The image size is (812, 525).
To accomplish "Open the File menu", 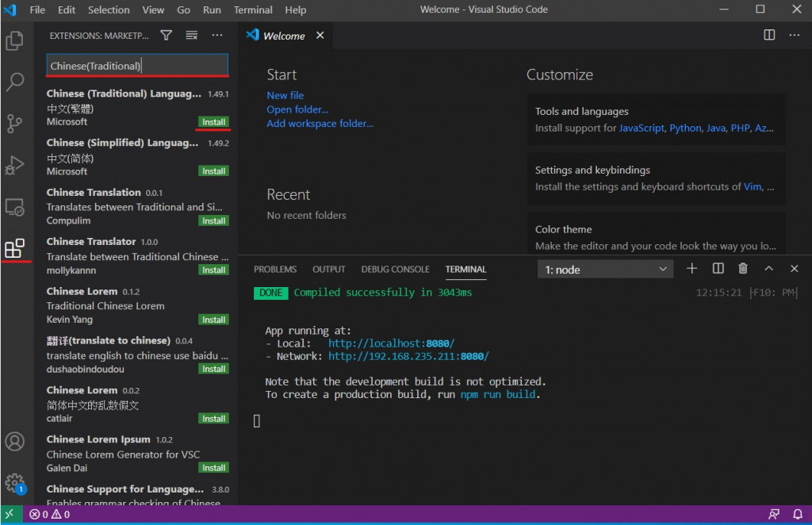I will (37, 10).
